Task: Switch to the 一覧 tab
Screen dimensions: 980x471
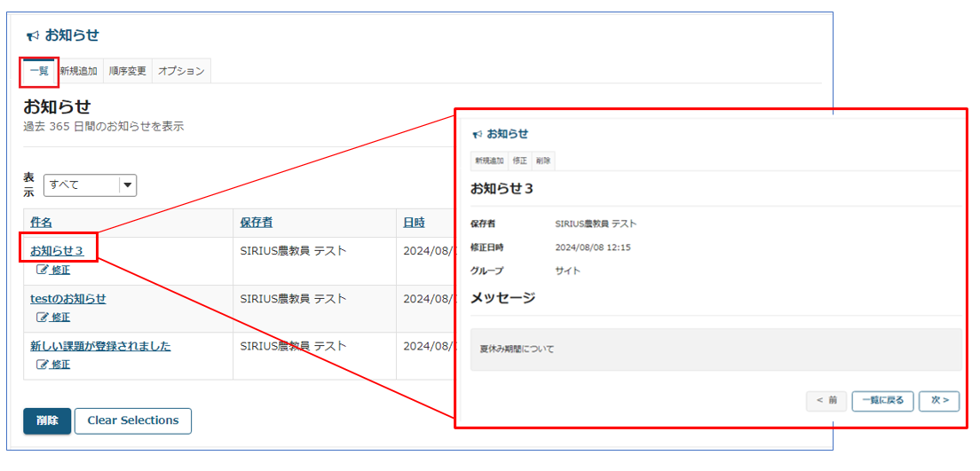Action: coord(39,71)
